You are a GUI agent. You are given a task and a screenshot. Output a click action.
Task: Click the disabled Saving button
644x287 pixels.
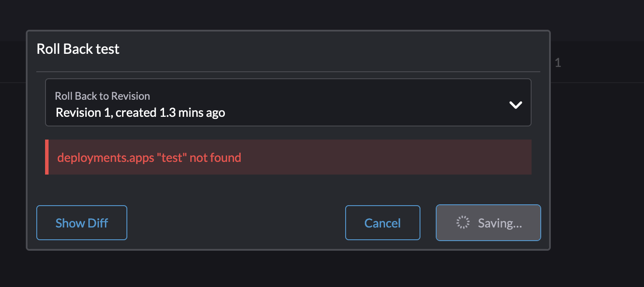pos(488,223)
